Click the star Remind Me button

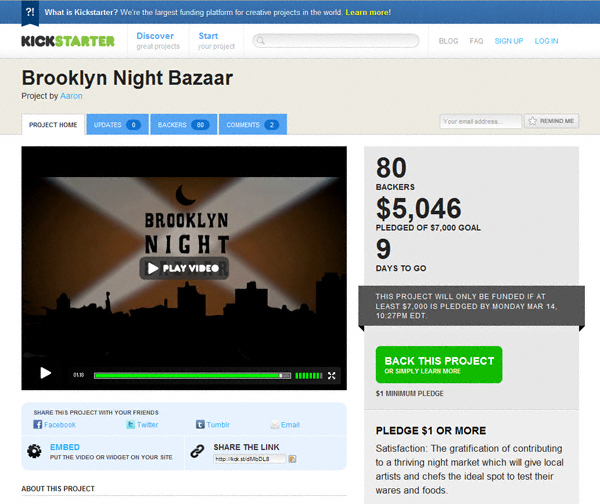(x=551, y=121)
